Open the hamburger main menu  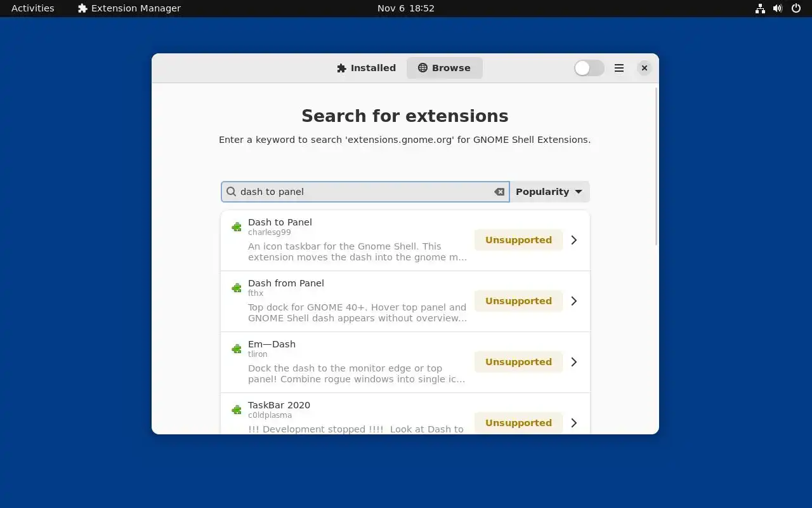point(619,68)
